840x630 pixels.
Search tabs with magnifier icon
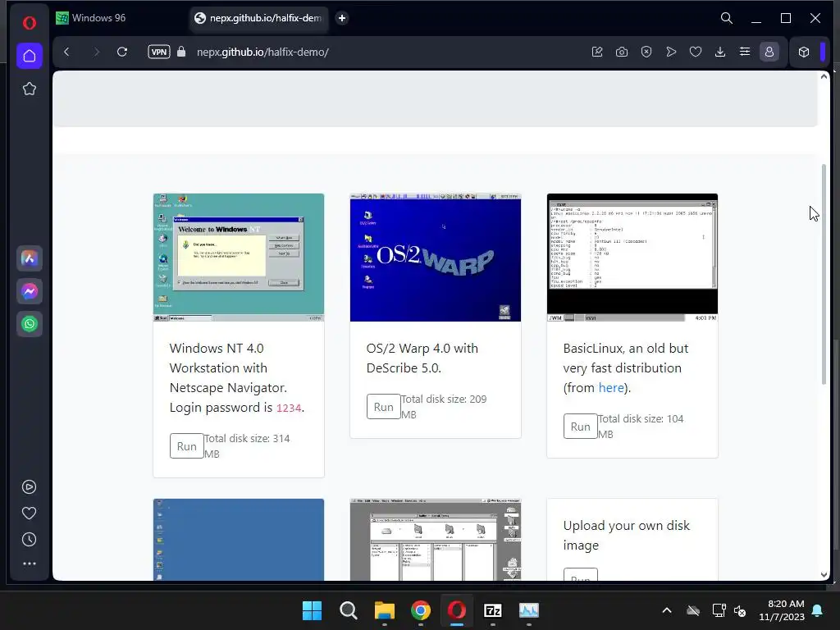click(x=727, y=18)
